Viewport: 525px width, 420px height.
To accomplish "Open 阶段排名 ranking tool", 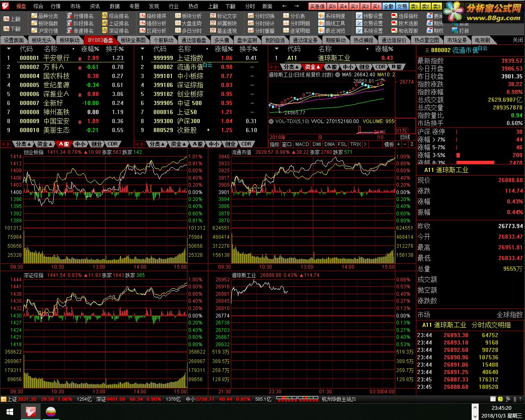I will [x=80, y=23].
